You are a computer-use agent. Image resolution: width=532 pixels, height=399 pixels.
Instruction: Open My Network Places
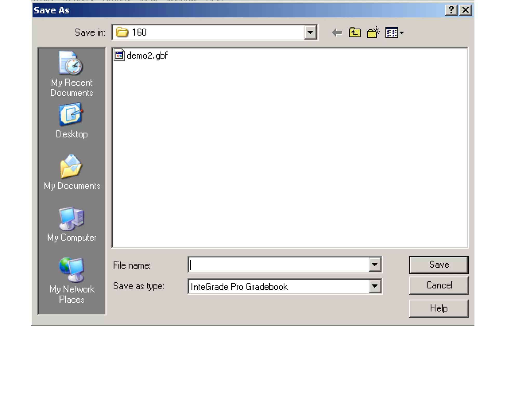(71, 280)
